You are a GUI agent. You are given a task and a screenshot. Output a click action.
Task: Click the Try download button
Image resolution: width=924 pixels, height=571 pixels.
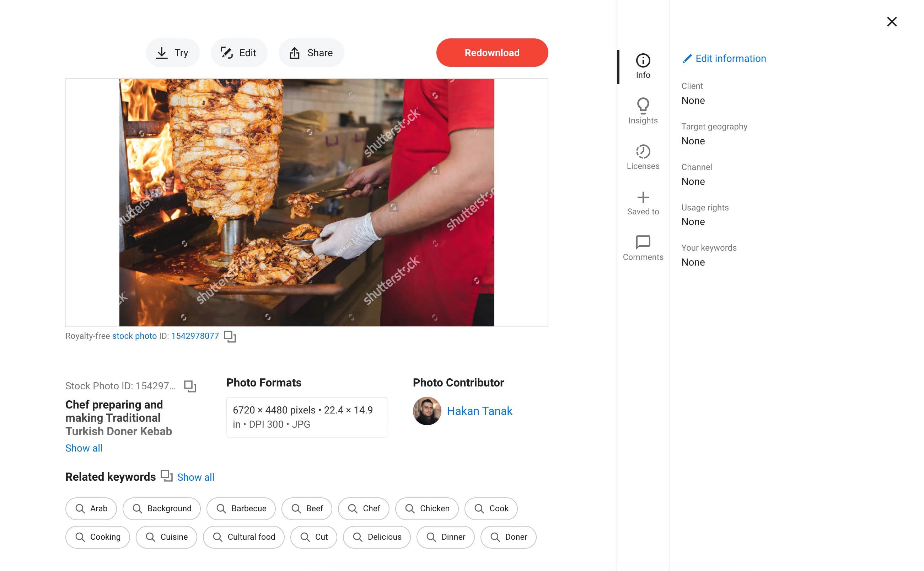(x=172, y=53)
